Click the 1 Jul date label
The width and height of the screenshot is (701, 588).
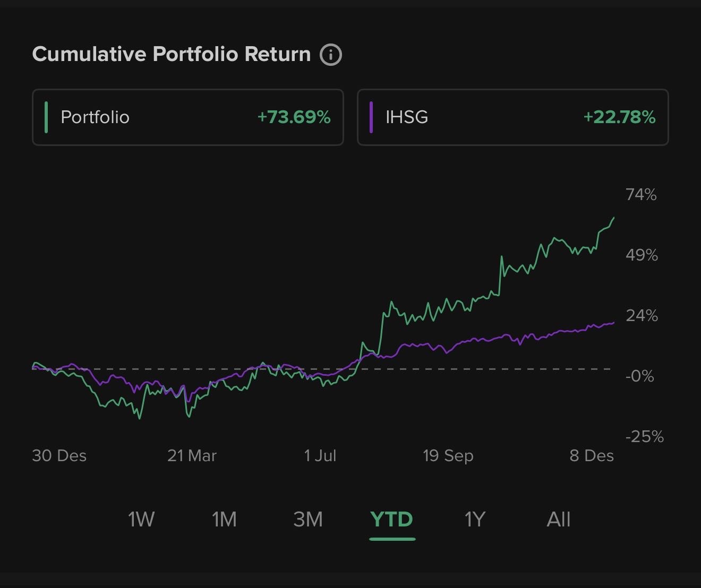(320, 456)
